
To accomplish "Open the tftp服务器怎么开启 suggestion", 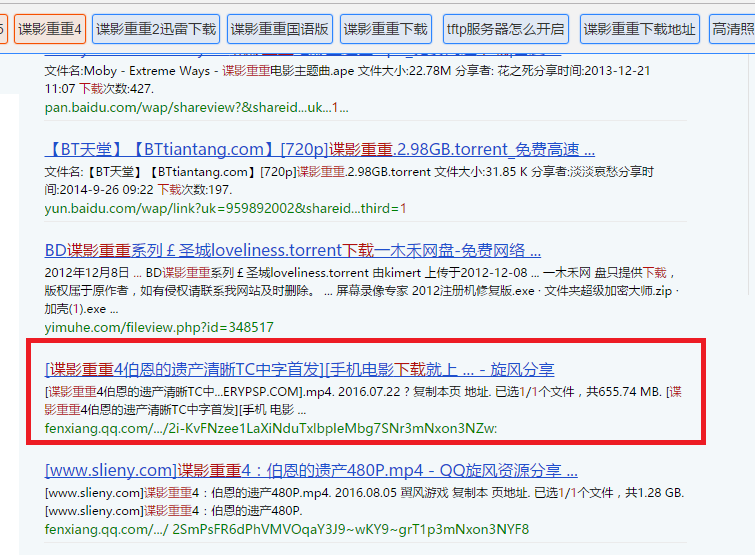I will click(x=506, y=29).
